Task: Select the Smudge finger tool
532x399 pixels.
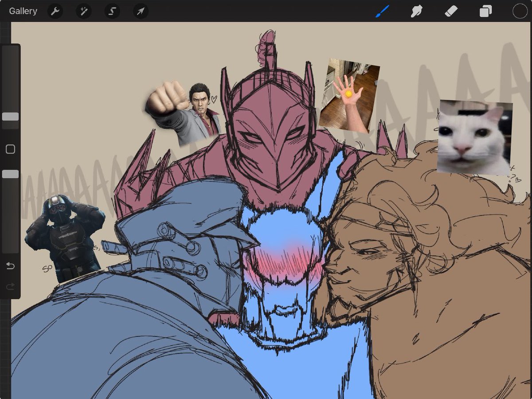Action: pyautogui.click(x=416, y=11)
